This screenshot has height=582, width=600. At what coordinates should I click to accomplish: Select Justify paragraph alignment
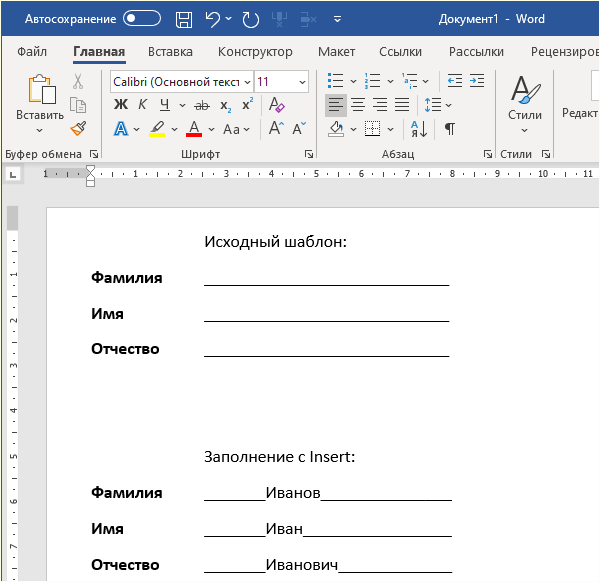point(402,105)
